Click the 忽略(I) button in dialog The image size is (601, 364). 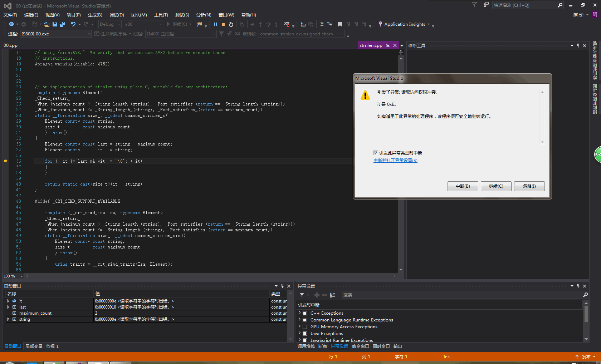pos(529,186)
